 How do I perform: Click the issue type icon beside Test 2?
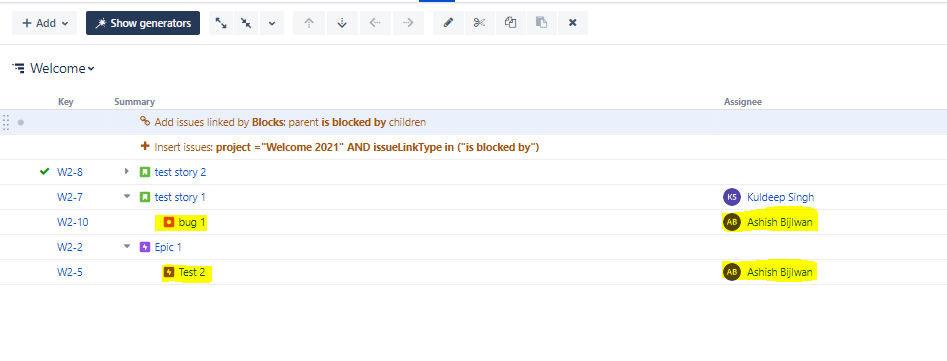pyautogui.click(x=169, y=272)
